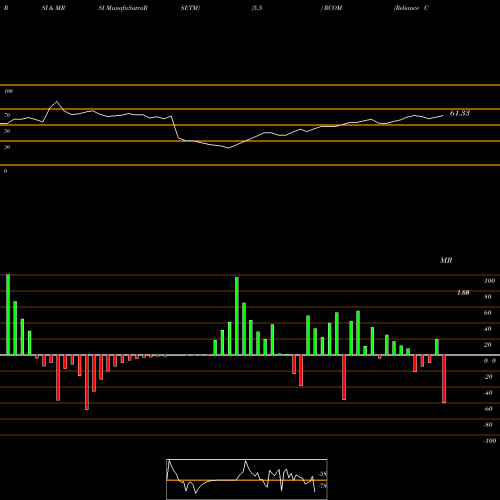Click the 70 label on RSI axis
The image size is (500, 500).
tap(7, 115)
